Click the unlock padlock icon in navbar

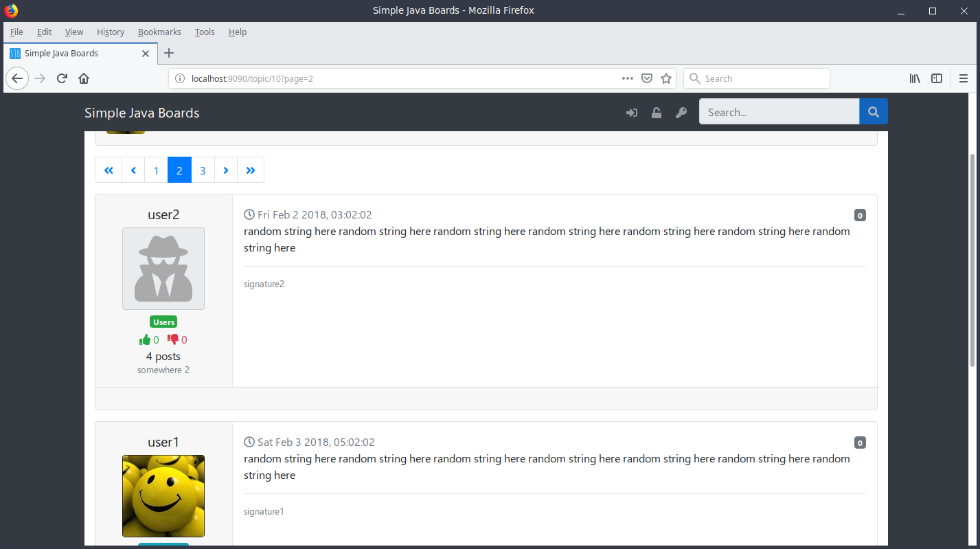coord(657,113)
